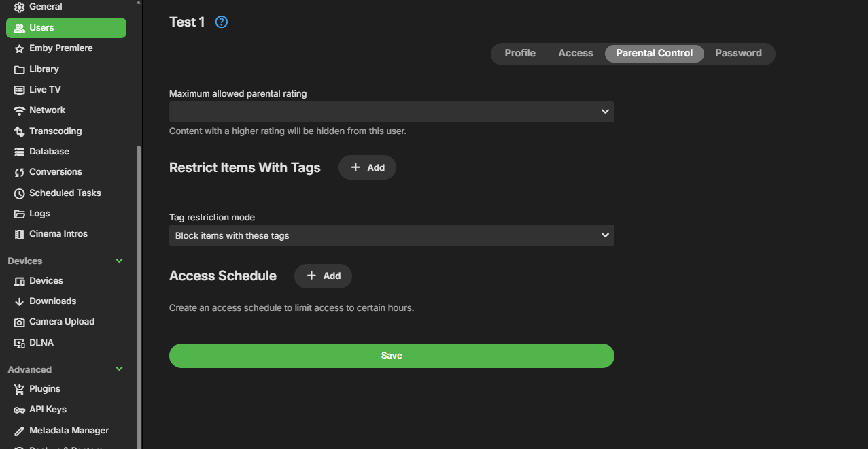Open Network wifi icon in sidebar
The height and width of the screenshot is (449, 868).
point(19,110)
